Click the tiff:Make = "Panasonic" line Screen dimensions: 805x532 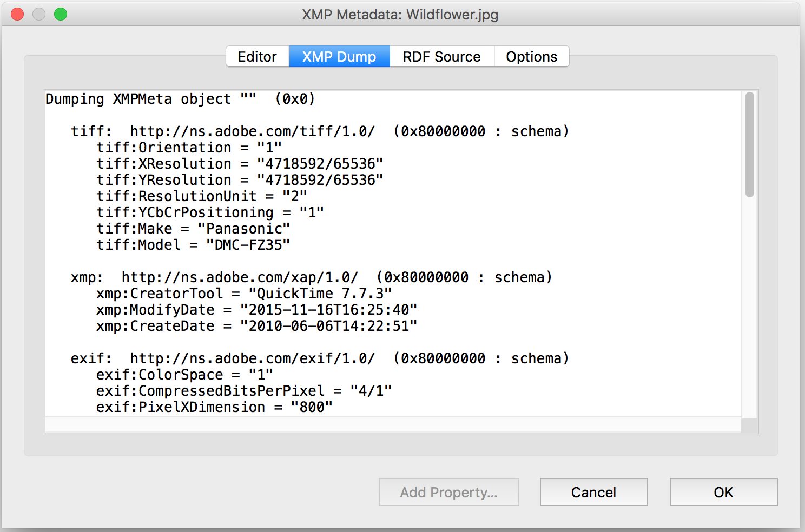coord(193,229)
